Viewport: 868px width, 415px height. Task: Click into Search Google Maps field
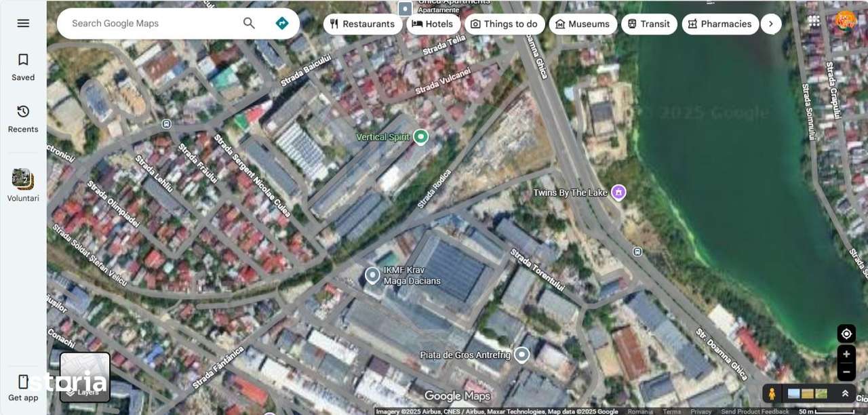(153, 23)
